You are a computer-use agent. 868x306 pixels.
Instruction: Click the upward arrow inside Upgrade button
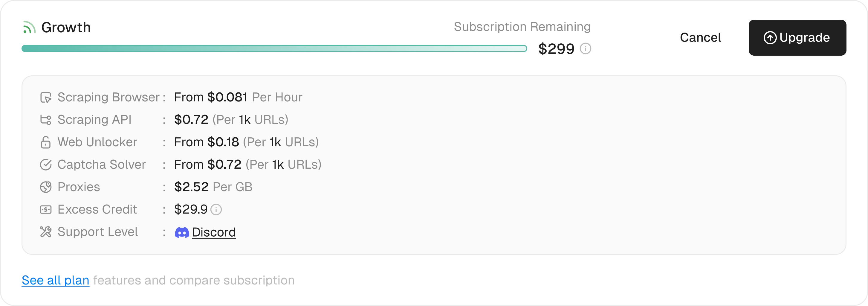tap(770, 37)
